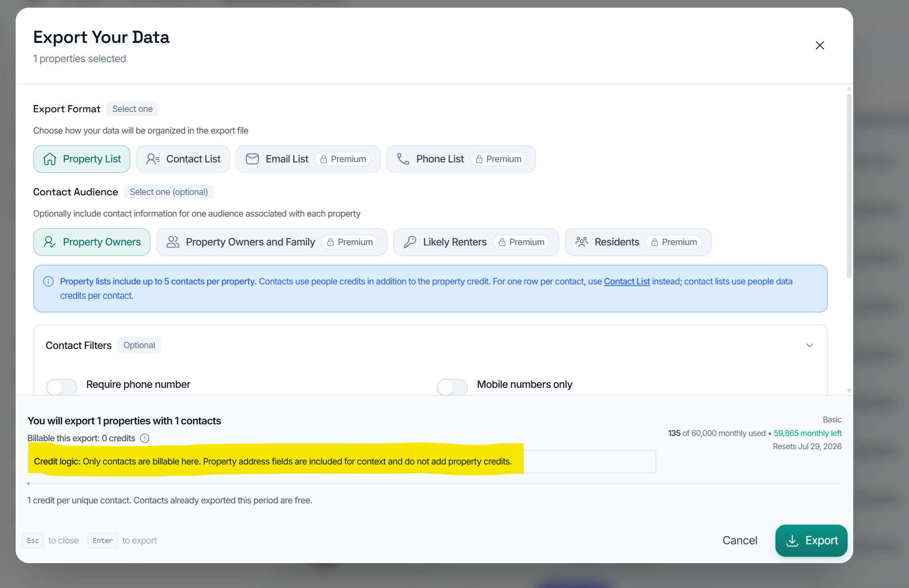Select the Residents audience
This screenshot has width=909, height=588.
638,242
